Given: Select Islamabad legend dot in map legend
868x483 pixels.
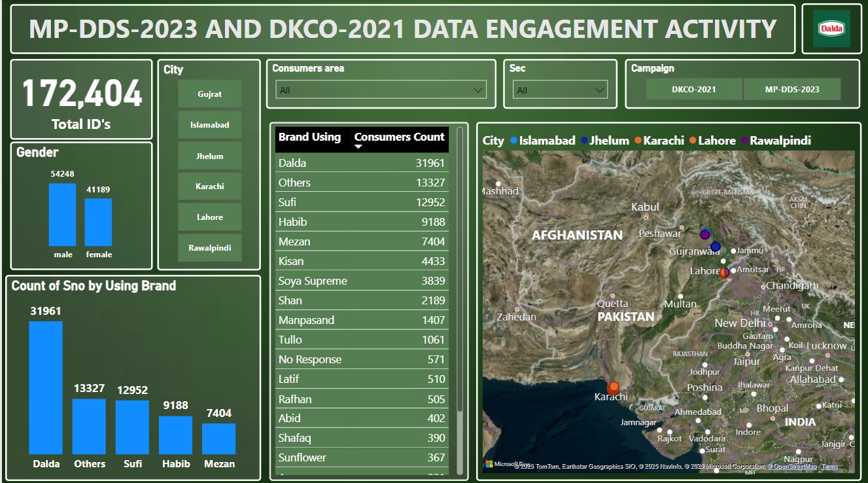Looking at the screenshot, I should point(513,141).
